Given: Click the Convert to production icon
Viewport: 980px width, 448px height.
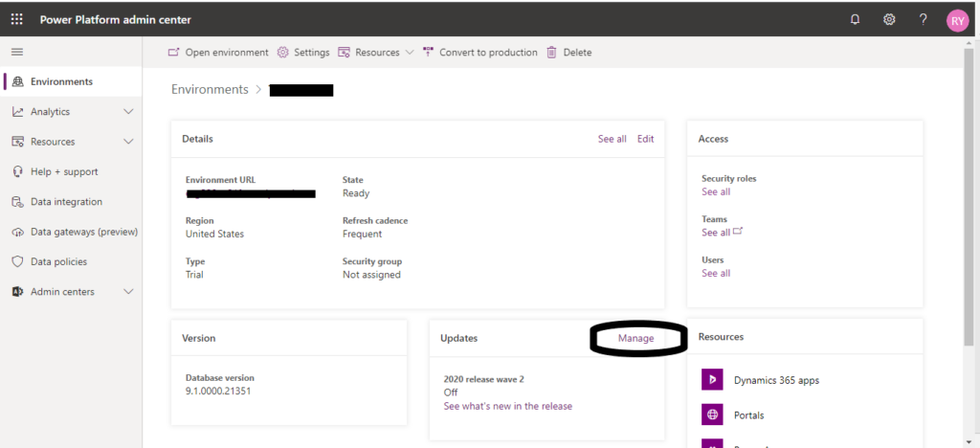Looking at the screenshot, I should point(428,53).
